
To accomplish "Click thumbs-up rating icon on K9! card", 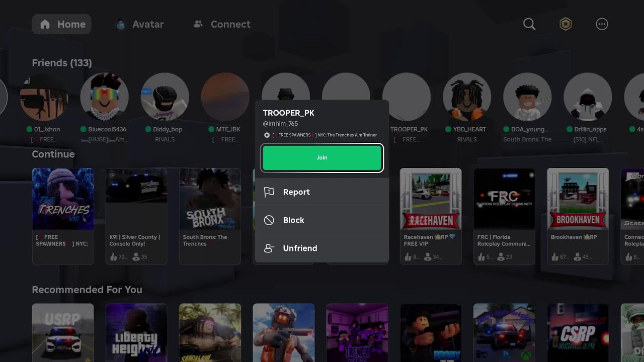I will click(x=113, y=257).
